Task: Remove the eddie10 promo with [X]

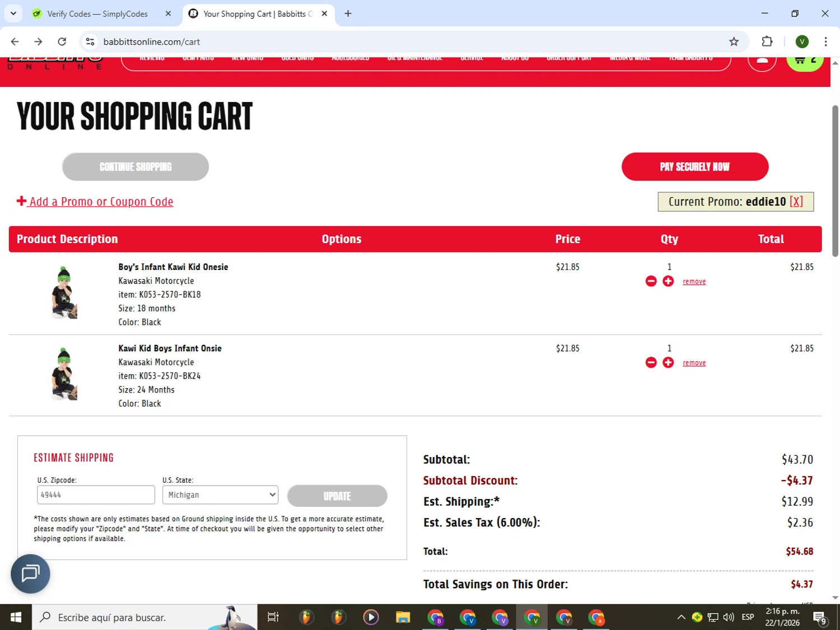Action: 796,202
